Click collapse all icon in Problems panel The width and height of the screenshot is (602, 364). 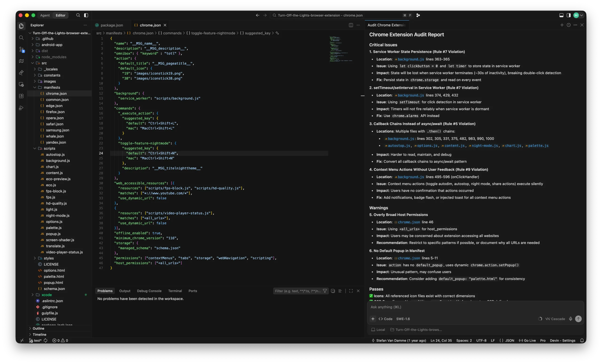tap(333, 291)
